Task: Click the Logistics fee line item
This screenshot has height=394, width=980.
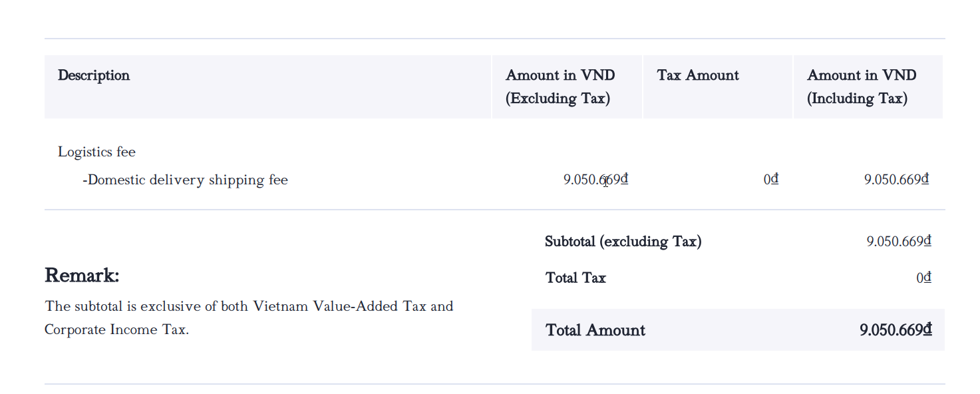Action: click(96, 152)
